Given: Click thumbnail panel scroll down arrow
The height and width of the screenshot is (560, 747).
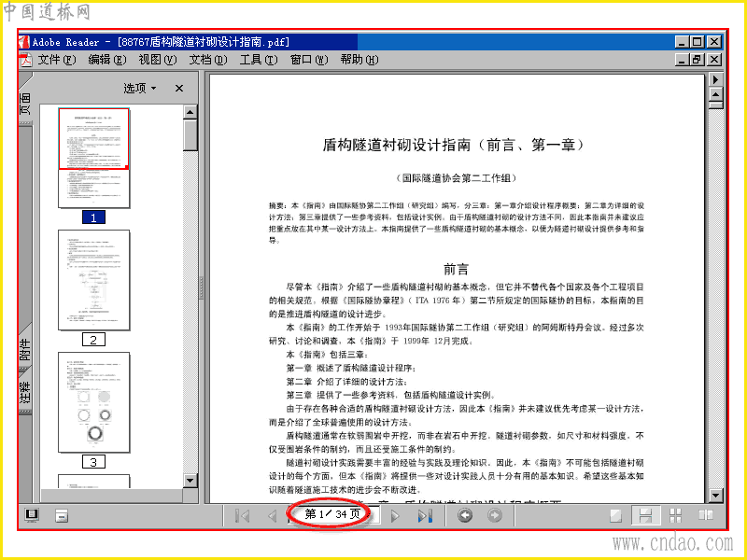Looking at the screenshot, I should [x=190, y=480].
